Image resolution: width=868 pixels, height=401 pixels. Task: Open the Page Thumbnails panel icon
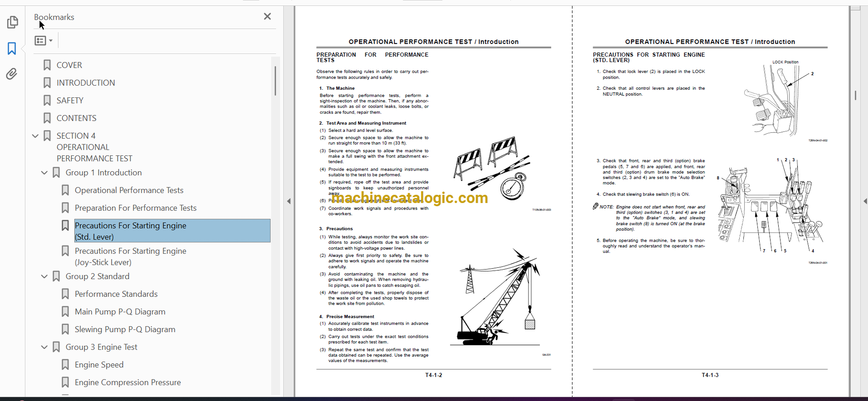coord(12,22)
